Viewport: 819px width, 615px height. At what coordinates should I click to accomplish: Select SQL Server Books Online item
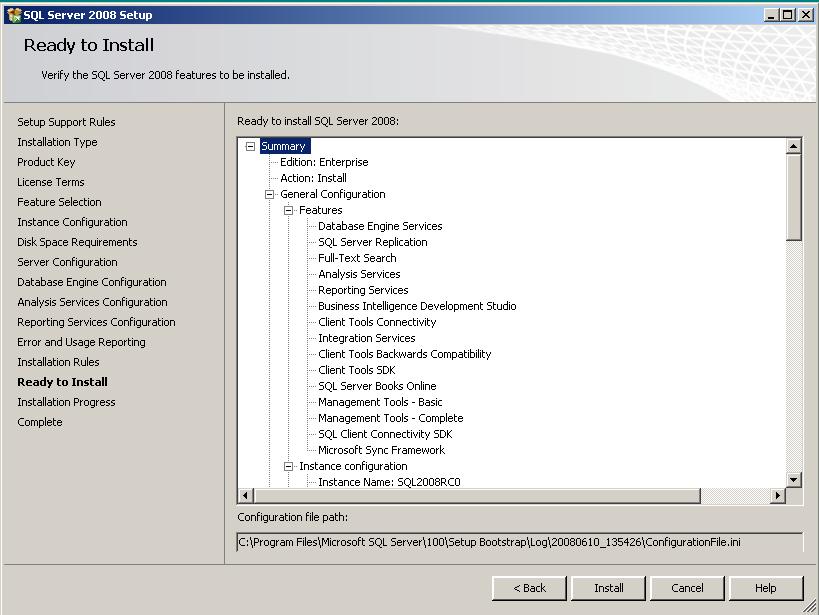[377, 386]
